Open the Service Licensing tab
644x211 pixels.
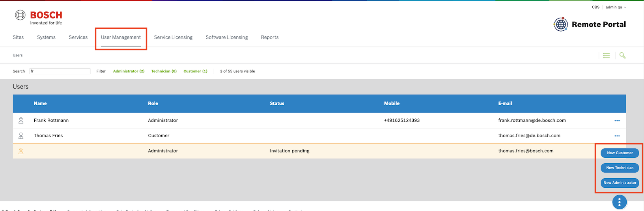tap(173, 37)
